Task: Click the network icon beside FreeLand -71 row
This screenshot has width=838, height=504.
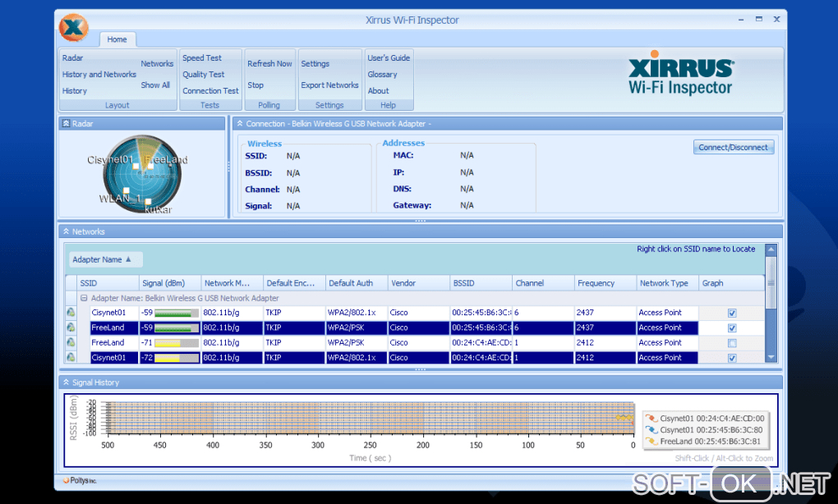Action: click(x=71, y=342)
